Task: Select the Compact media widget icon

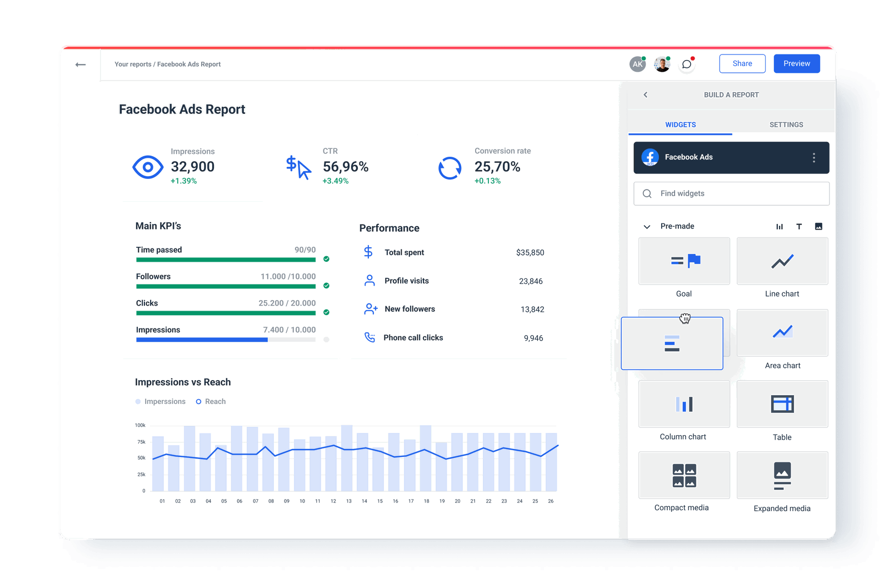Action: pos(683,475)
